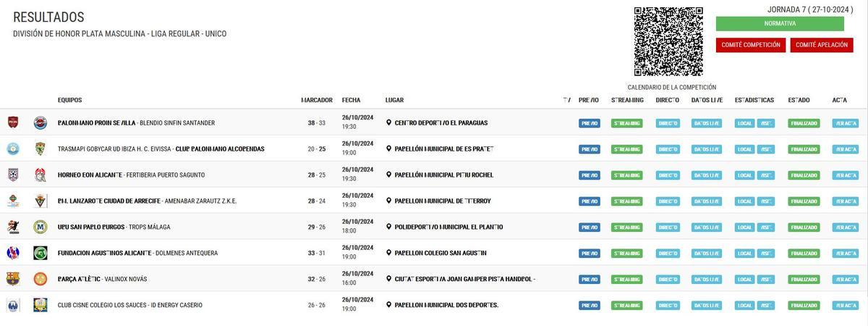
Task: Select the Dolmenes Antequera green team logo
Action: click(x=41, y=253)
